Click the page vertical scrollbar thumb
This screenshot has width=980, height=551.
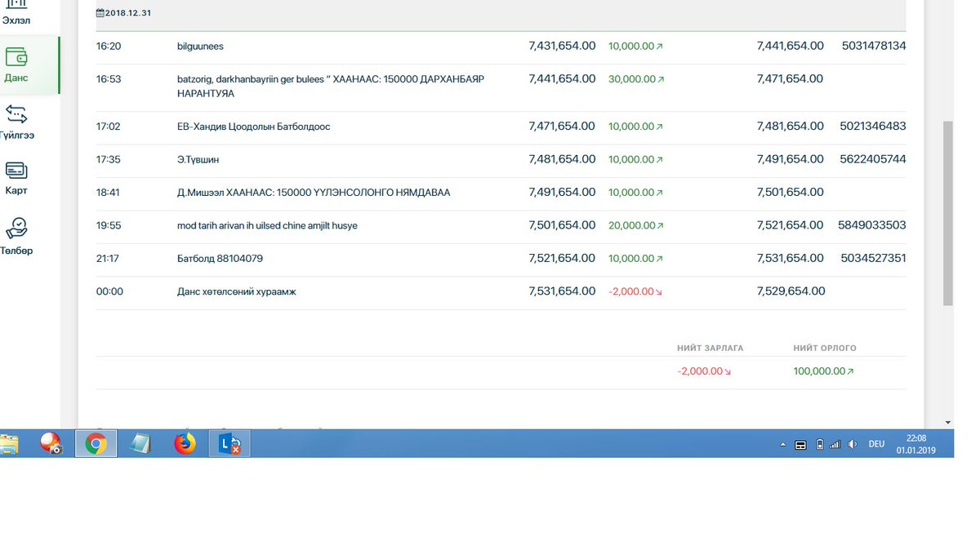click(x=947, y=212)
